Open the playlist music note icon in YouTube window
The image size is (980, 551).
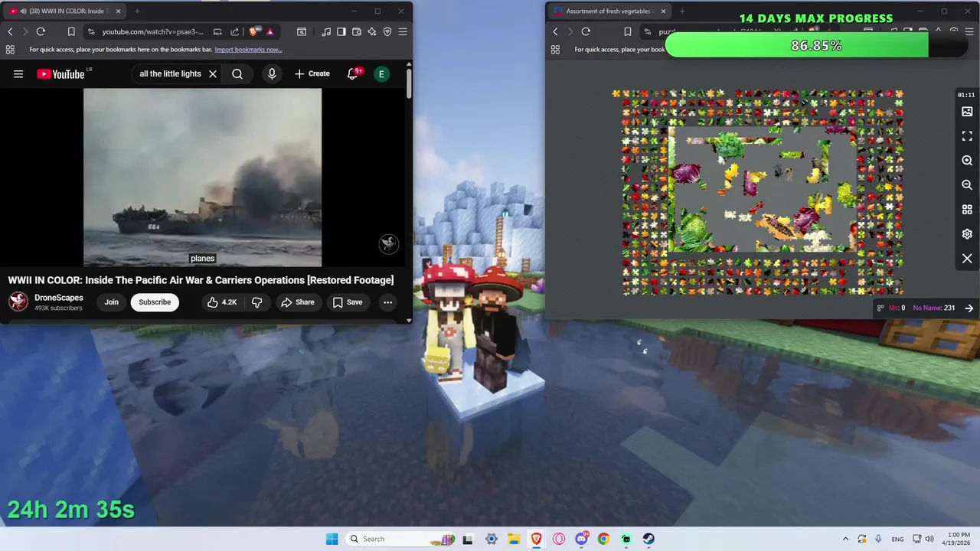pos(327,31)
